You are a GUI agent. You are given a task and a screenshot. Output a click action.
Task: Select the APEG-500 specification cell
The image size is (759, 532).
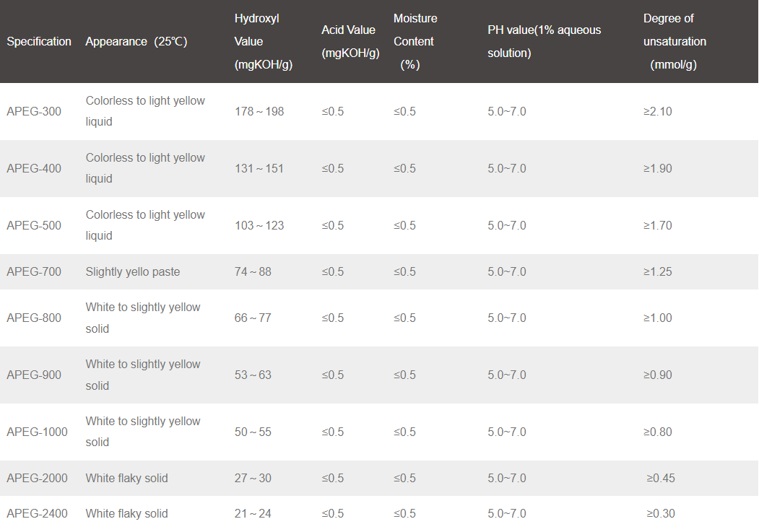pyautogui.click(x=34, y=225)
